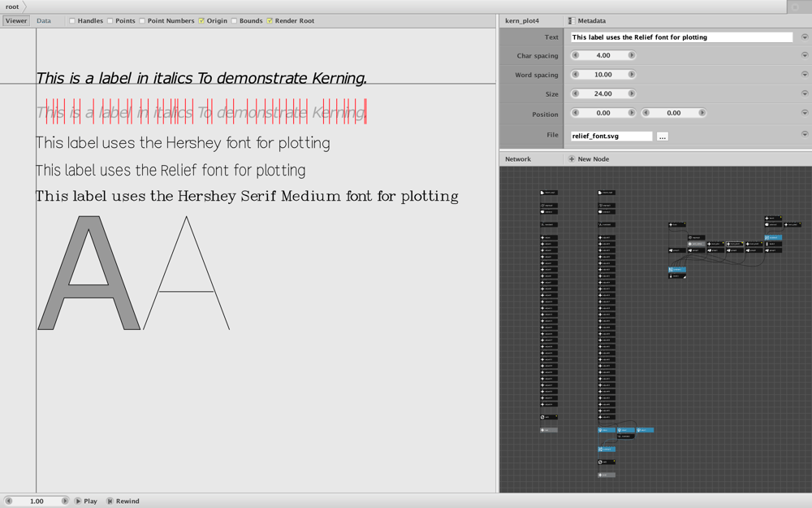Enable the Points checkbox
This screenshot has height=508, width=812.
click(110, 21)
